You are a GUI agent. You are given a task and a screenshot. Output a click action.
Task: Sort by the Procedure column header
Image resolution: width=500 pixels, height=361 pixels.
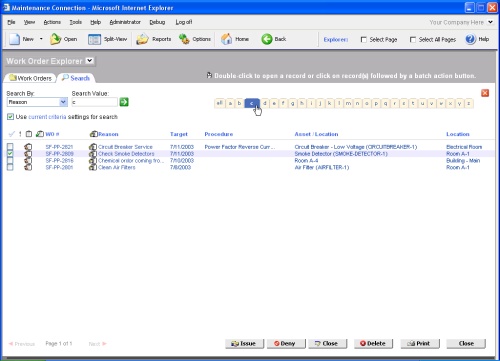click(x=219, y=134)
